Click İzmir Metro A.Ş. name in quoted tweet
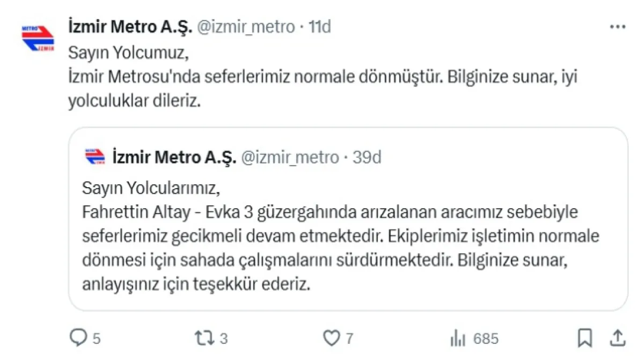The image size is (644, 362). 174,157
